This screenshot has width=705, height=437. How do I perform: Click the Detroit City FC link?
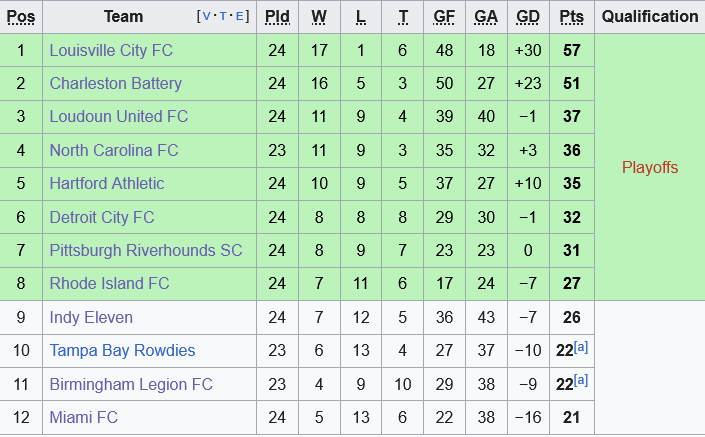pyautogui.click(x=102, y=217)
